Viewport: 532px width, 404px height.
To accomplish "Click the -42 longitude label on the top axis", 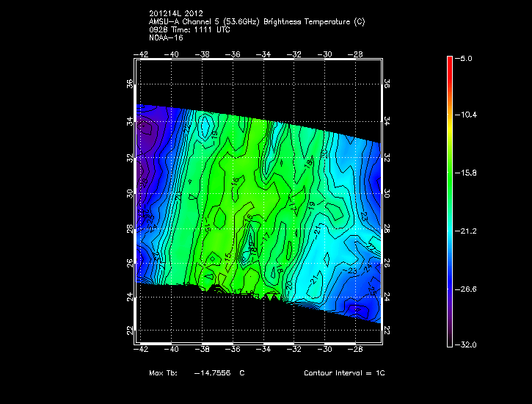I will click(142, 54).
